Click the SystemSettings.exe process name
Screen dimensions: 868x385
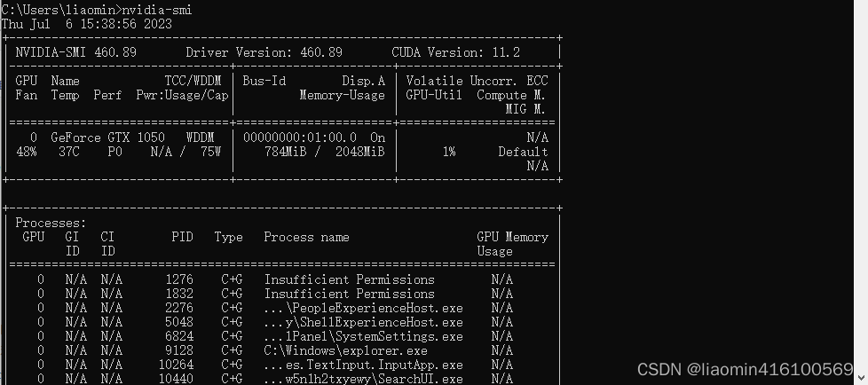(364, 337)
